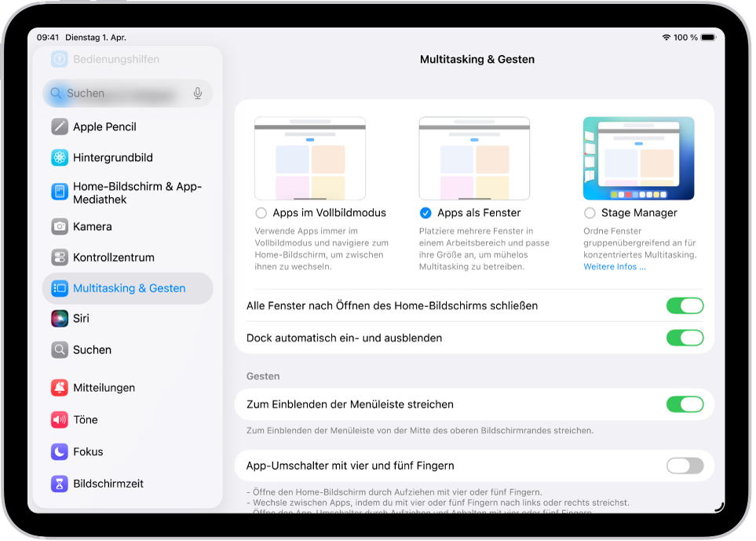
Task: Disable 'Dock automatisch ein- und ausblenden'
Action: pyautogui.click(x=685, y=338)
